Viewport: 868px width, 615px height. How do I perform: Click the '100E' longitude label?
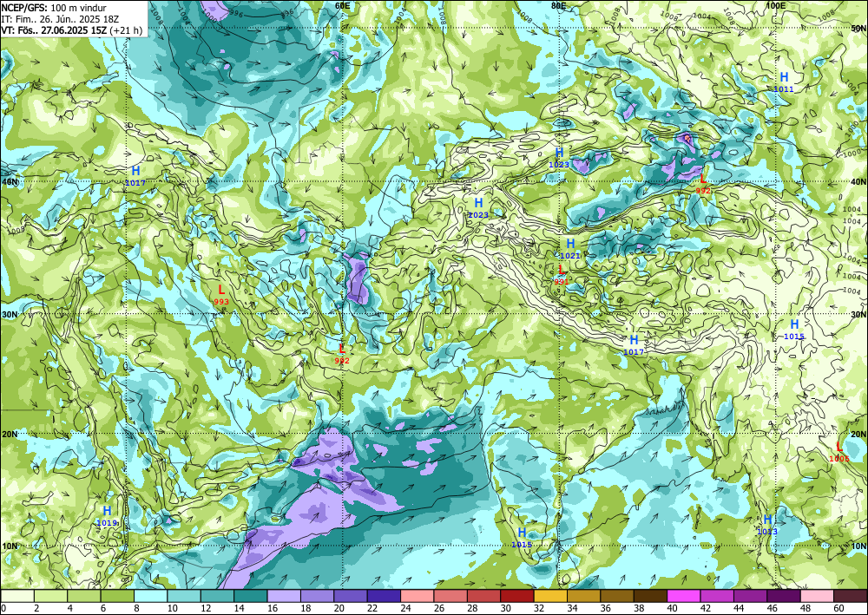[775, 5]
